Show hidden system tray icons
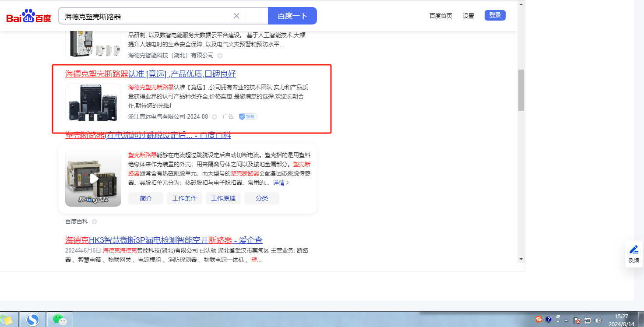Screen dimensions: 644x327 point(566,320)
